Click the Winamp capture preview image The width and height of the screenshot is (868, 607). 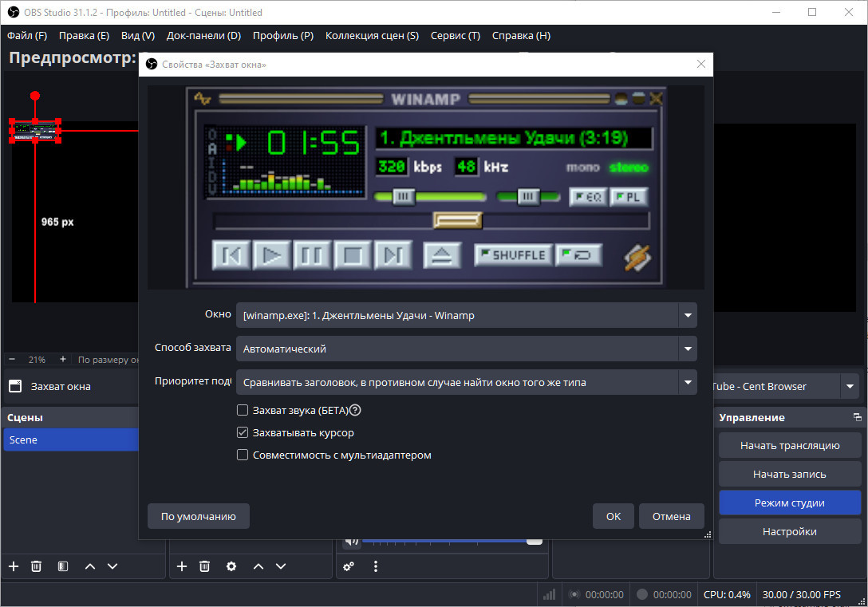(426, 187)
